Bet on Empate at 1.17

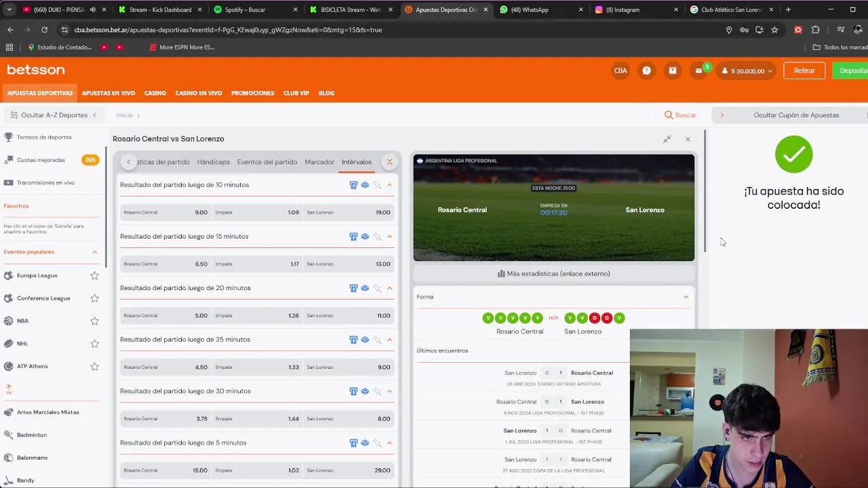[257, 264]
